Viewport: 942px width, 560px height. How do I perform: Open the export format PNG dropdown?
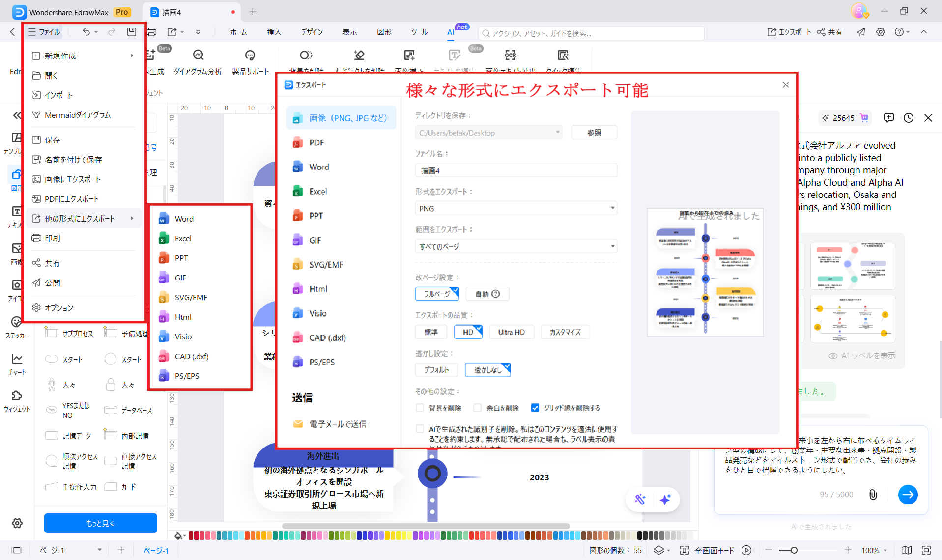point(516,209)
